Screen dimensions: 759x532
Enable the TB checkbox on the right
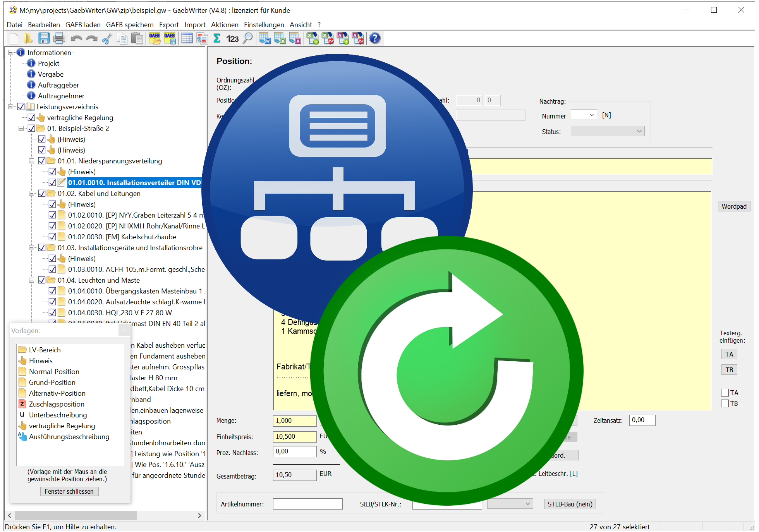(725, 403)
